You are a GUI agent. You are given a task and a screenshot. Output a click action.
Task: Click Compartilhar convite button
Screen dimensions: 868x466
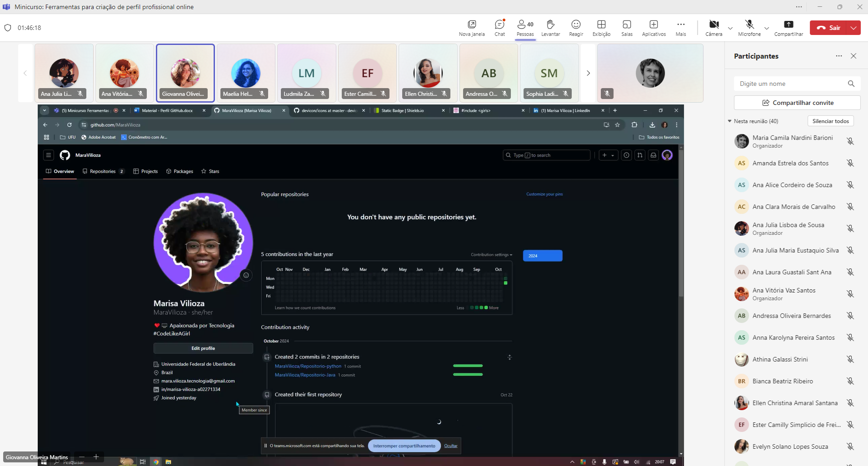tap(797, 103)
